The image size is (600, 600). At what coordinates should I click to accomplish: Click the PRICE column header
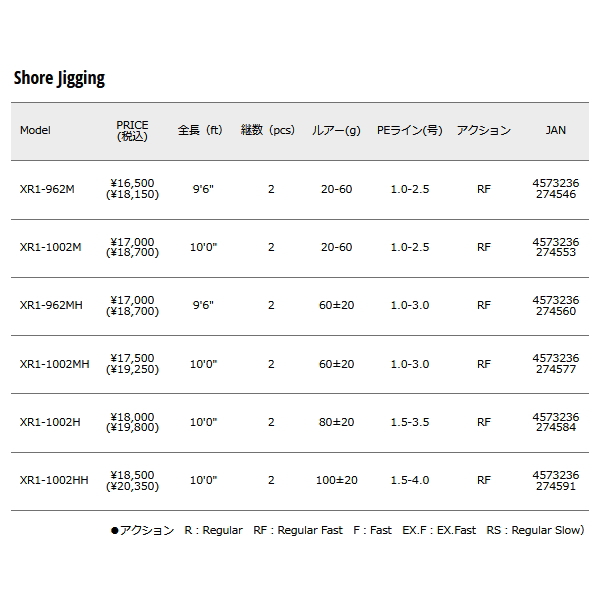tap(132, 131)
